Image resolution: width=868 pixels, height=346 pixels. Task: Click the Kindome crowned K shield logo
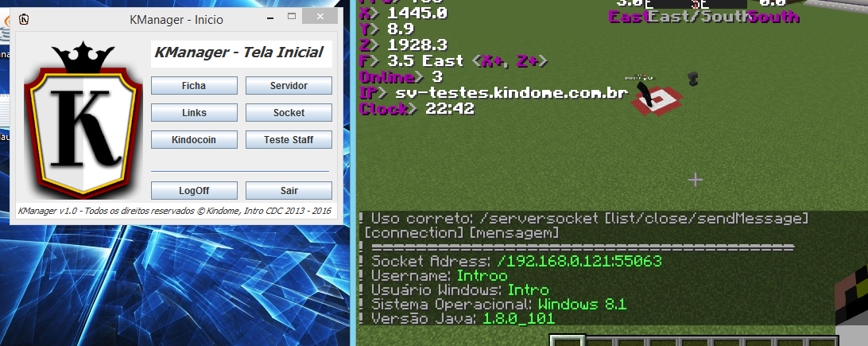point(83,119)
